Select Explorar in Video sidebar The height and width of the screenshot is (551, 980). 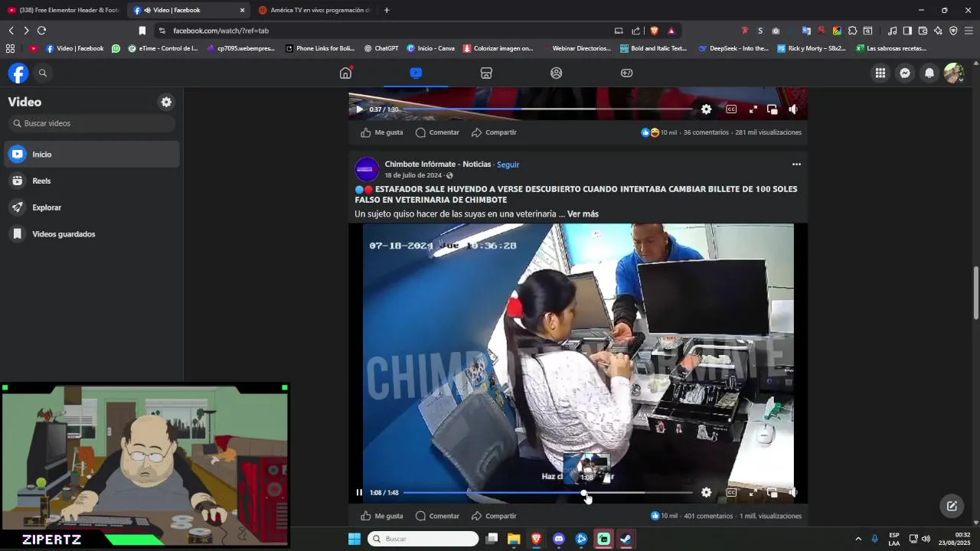(92, 207)
